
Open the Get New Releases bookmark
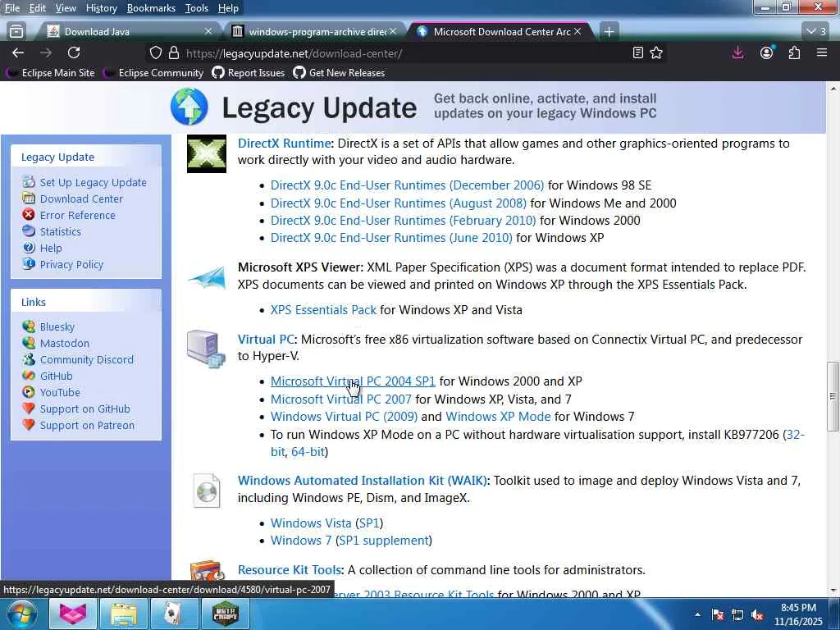tap(339, 73)
